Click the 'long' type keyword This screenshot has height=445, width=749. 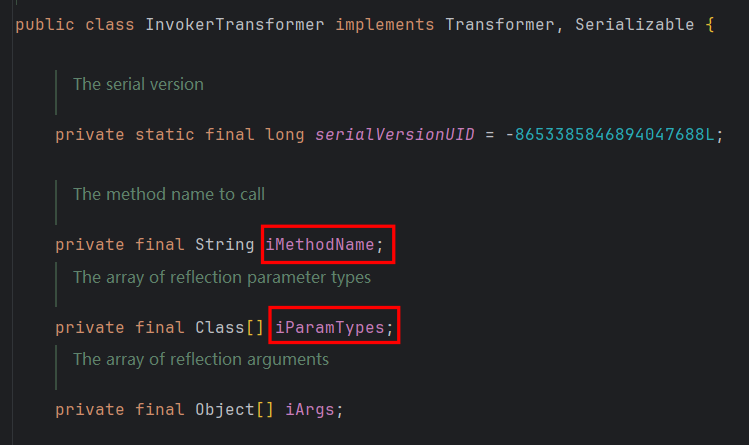point(285,135)
